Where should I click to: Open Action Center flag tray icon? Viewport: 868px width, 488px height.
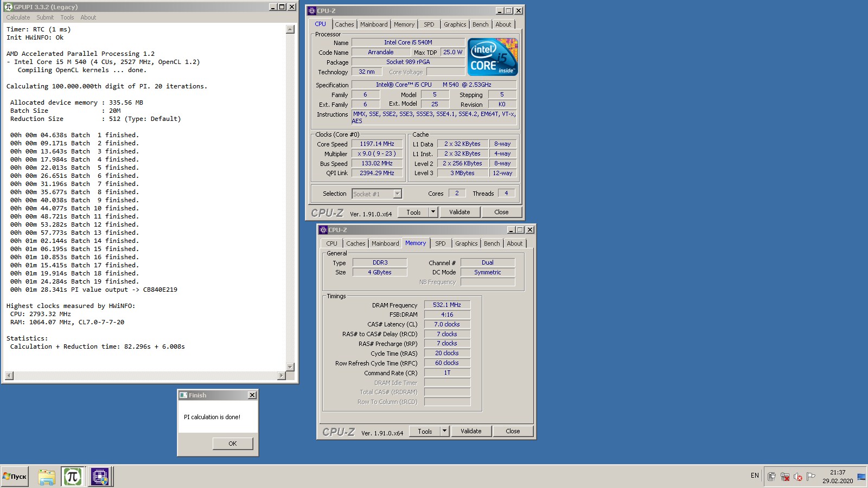pyautogui.click(x=811, y=477)
